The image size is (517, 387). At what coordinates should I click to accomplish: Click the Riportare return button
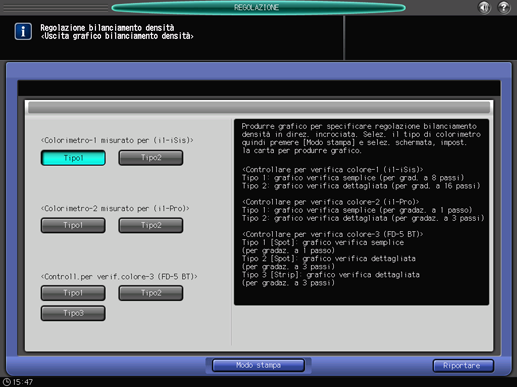pos(463,366)
